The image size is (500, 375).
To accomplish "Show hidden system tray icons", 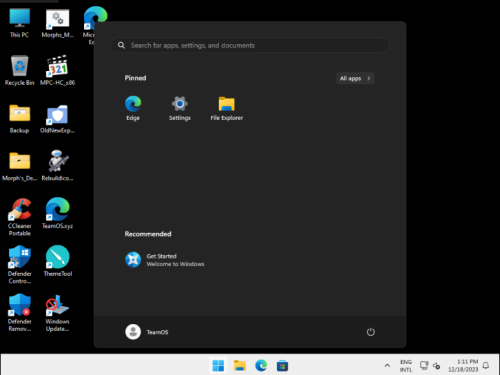I will click(x=387, y=366).
